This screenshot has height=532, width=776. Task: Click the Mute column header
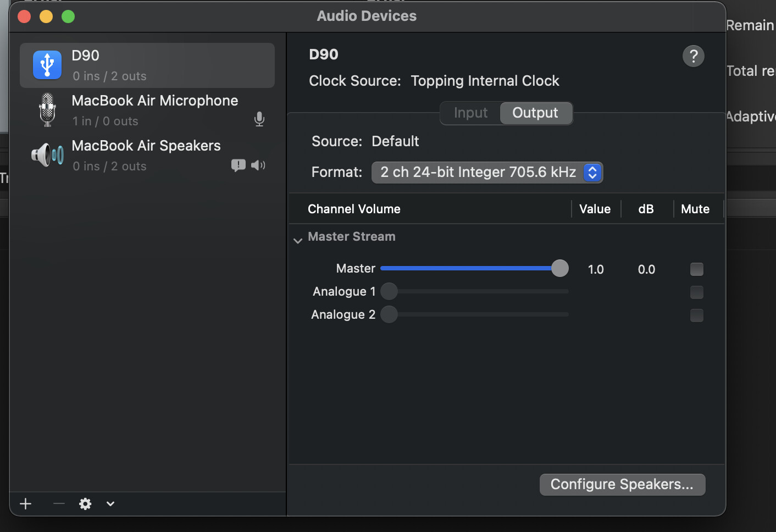pyautogui.click(x=695, y=209)
